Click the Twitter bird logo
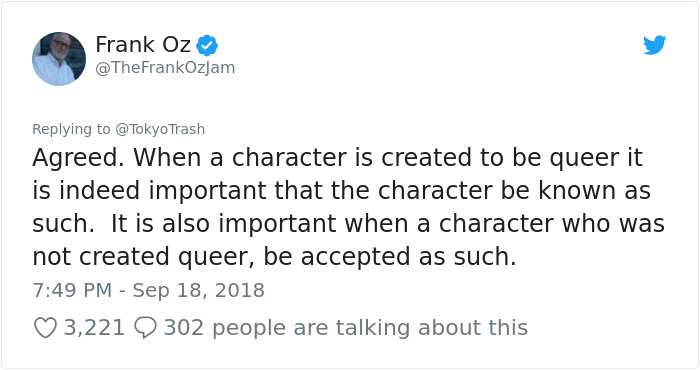Screen dimensions: 700x370 654,45
